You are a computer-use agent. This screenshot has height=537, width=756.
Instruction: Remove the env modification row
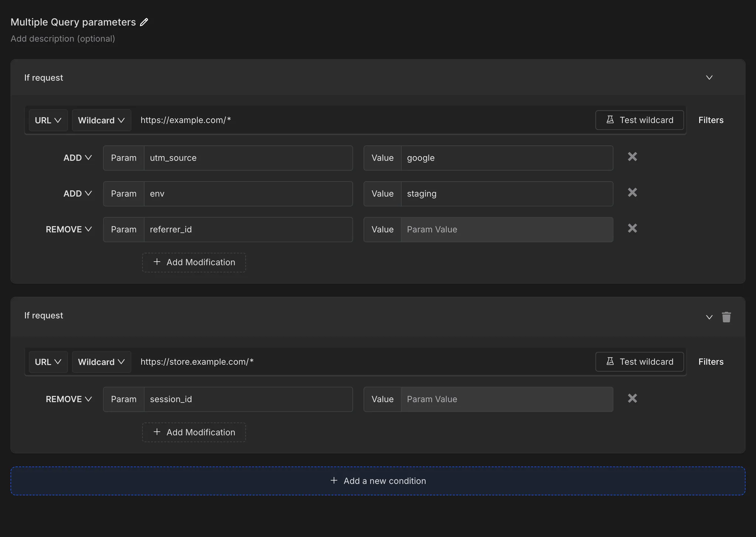tap(632, 193)
